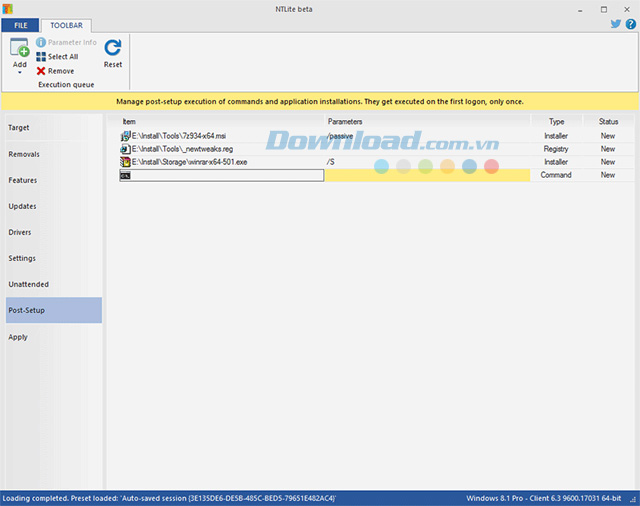
Task: Click the Select All icon
Action: pos(41,57)
